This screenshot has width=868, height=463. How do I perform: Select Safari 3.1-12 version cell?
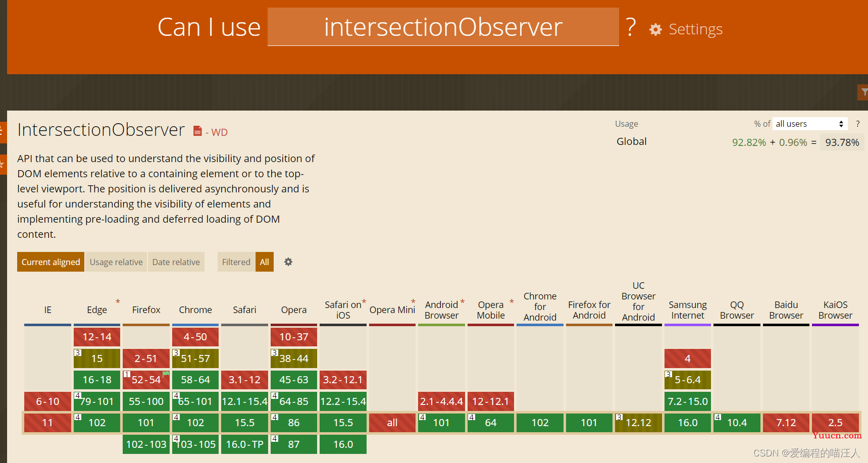click(245, 380)
